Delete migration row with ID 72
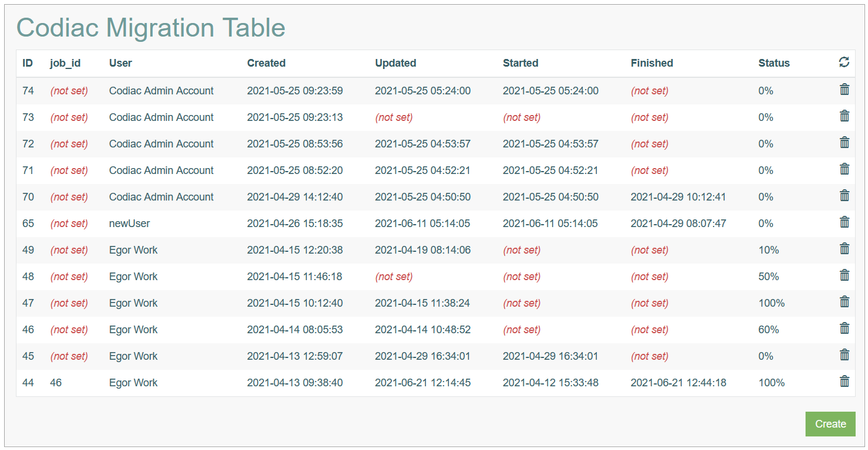868x450 pixels. point(844,142)
